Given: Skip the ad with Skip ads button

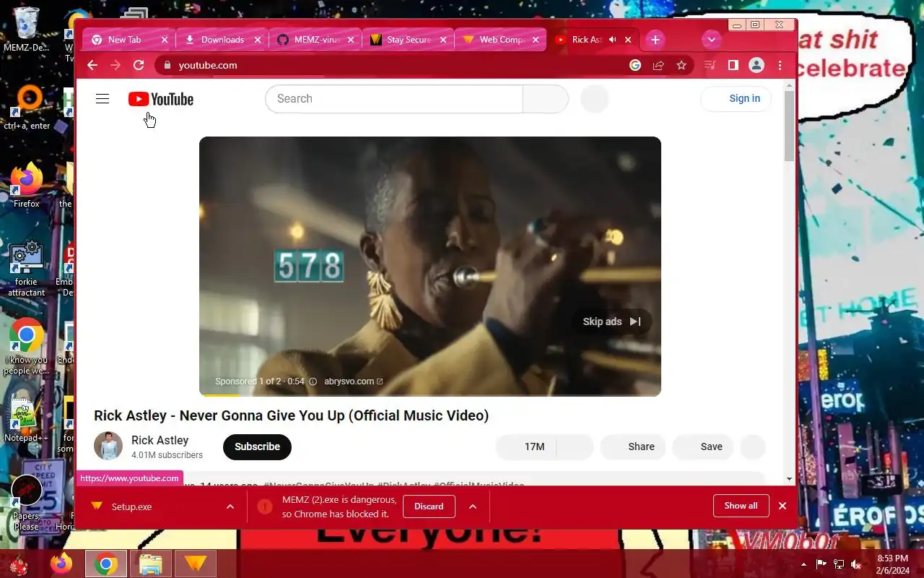Looking at the screenshot, I should 612,322.
